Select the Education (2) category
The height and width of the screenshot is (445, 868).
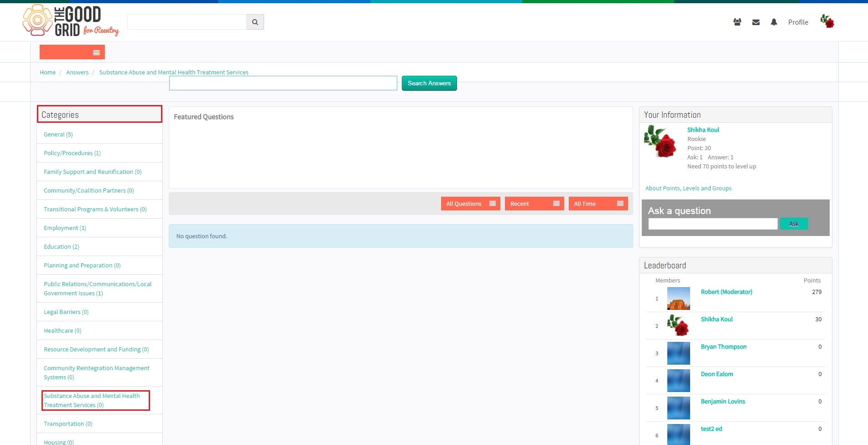(x=61, y=246)
